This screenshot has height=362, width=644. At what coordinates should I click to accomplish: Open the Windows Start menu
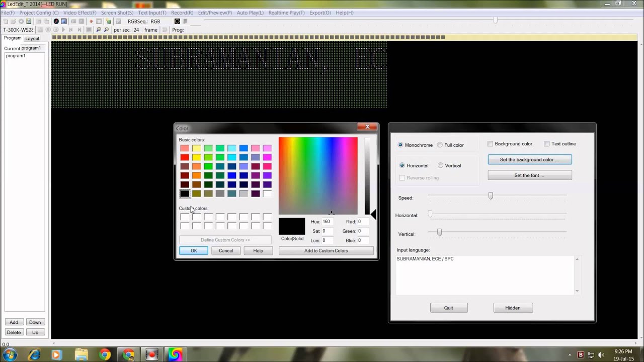[x=10, y=354]
